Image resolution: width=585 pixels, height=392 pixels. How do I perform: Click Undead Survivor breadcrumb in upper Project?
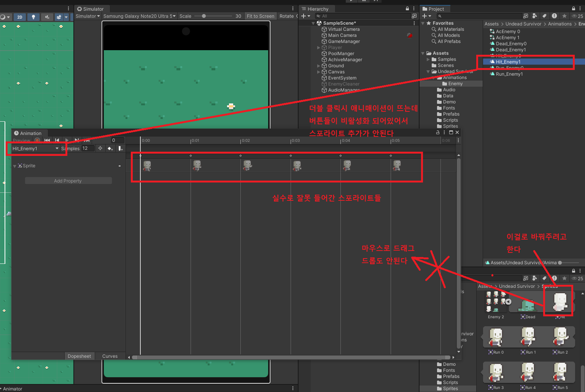click(x=523, y=24)
